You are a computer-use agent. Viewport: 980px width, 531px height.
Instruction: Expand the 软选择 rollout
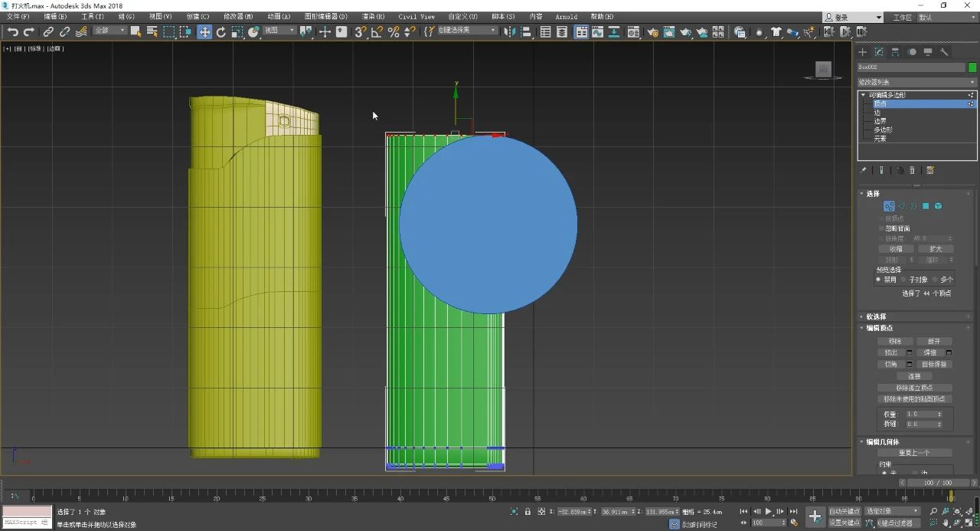click(876, 316)
